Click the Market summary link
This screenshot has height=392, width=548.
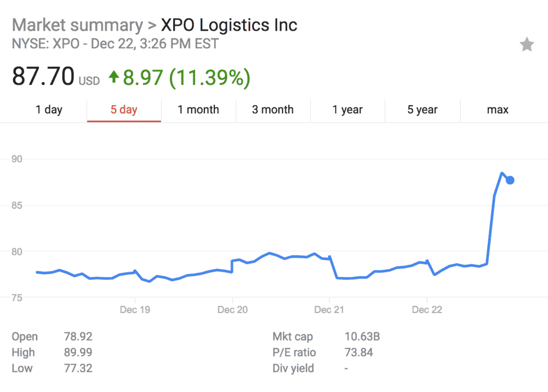77,26
